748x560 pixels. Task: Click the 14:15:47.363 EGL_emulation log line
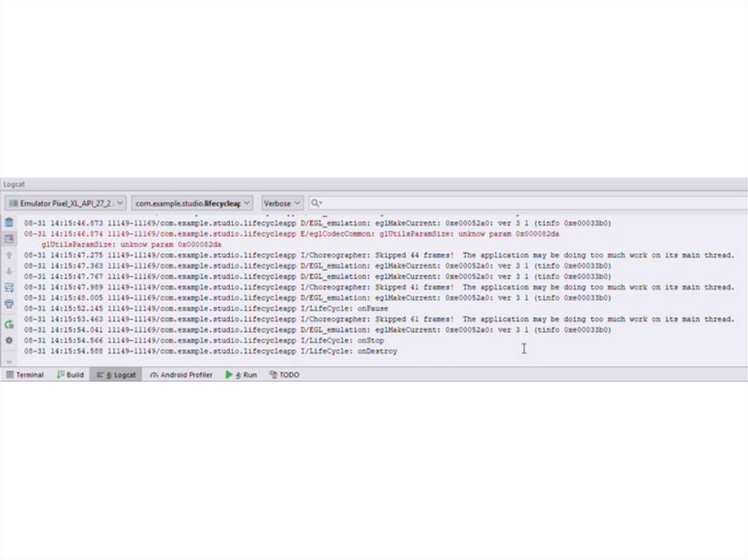coord(318,266)
